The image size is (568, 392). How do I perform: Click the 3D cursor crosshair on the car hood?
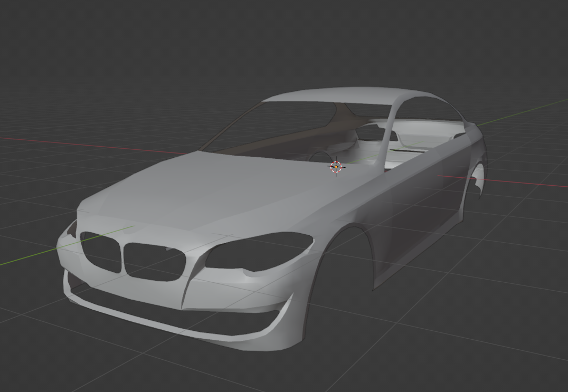coord(336,167)
